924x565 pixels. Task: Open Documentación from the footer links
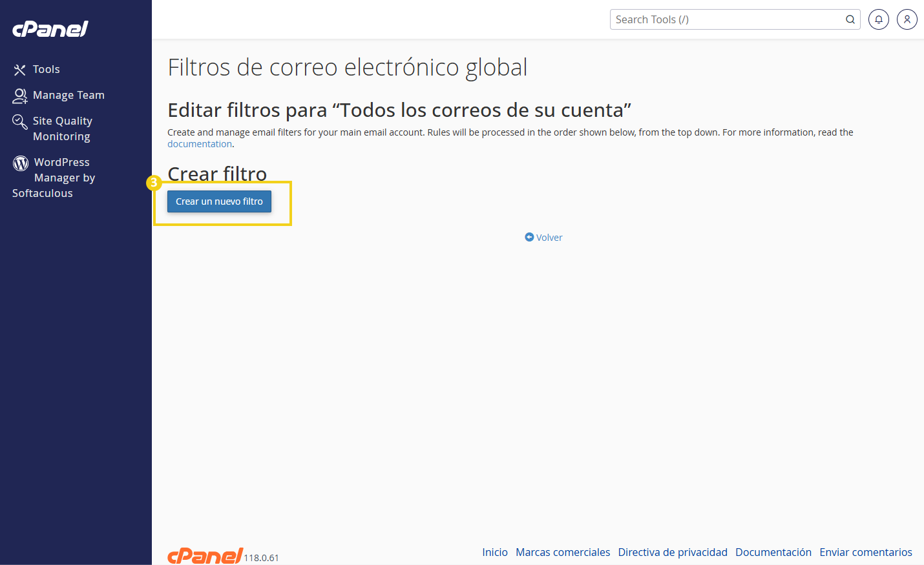(x=773, y=552)
